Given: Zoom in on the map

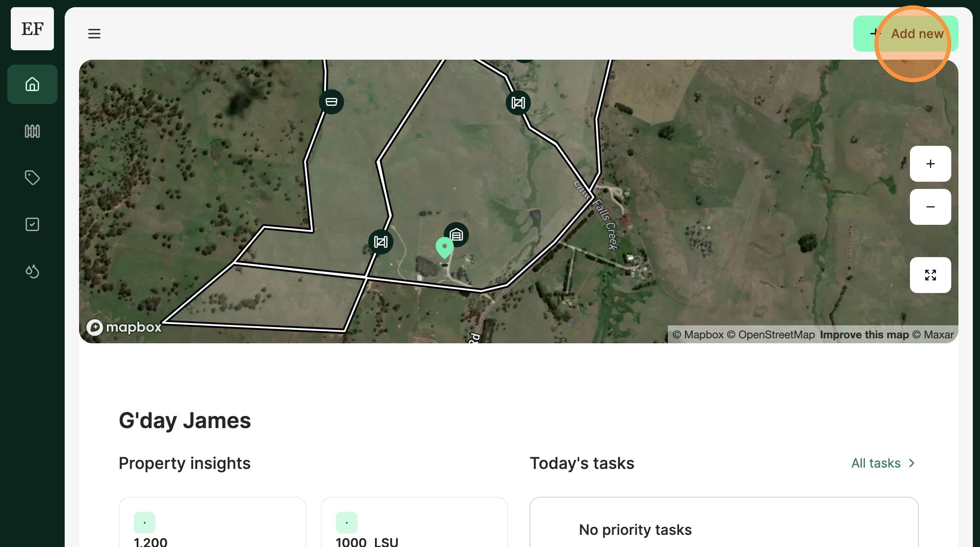Looking at the screenshot, I should pyautogui.click(x=930, y=164).
